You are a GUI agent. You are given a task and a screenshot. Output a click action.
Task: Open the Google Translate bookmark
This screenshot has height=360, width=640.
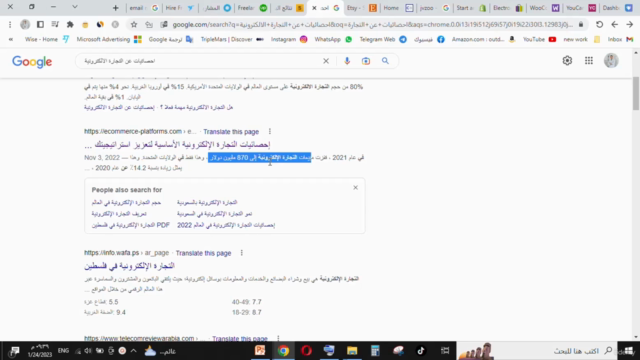[x=171, y=39]
